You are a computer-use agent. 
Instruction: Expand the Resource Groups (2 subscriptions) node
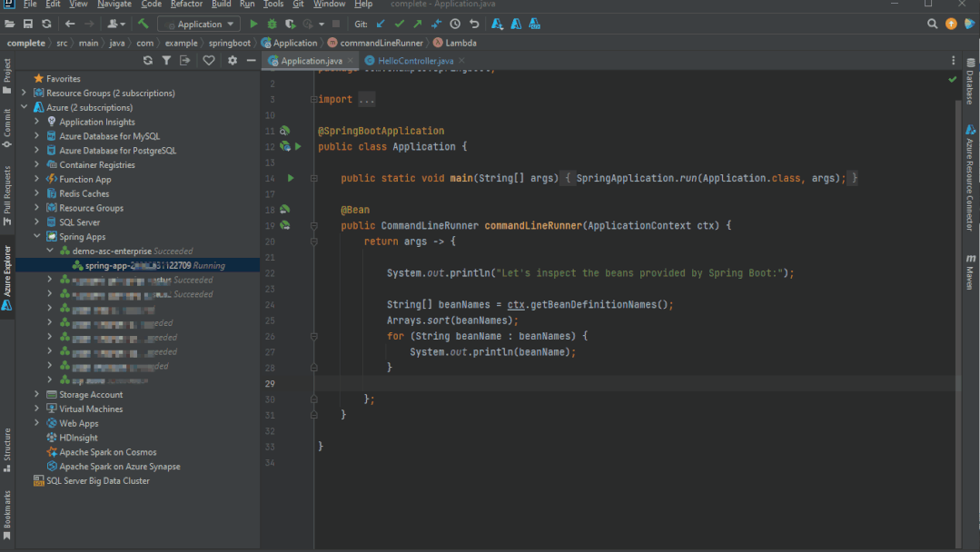point(24,93)
